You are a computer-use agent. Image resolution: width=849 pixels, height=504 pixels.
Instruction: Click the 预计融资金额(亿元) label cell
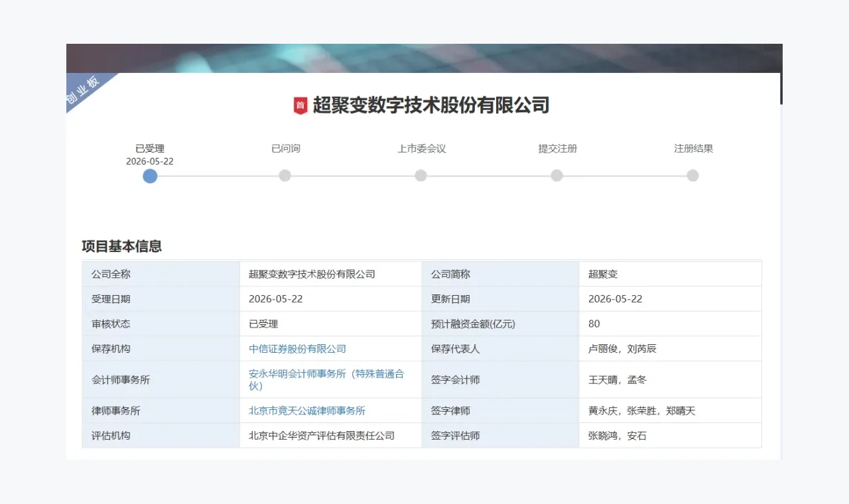tap(500, 324)
